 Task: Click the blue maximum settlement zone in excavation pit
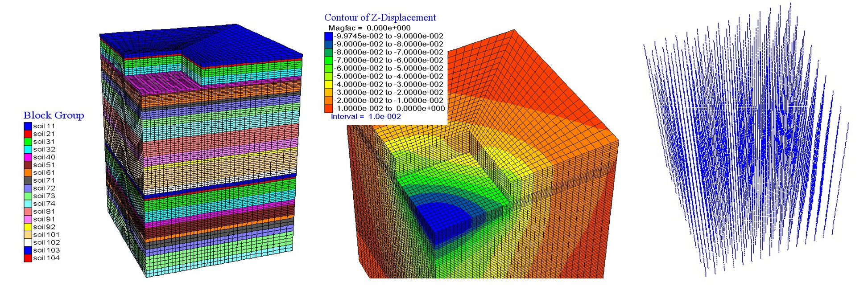(x=439, y=218)
